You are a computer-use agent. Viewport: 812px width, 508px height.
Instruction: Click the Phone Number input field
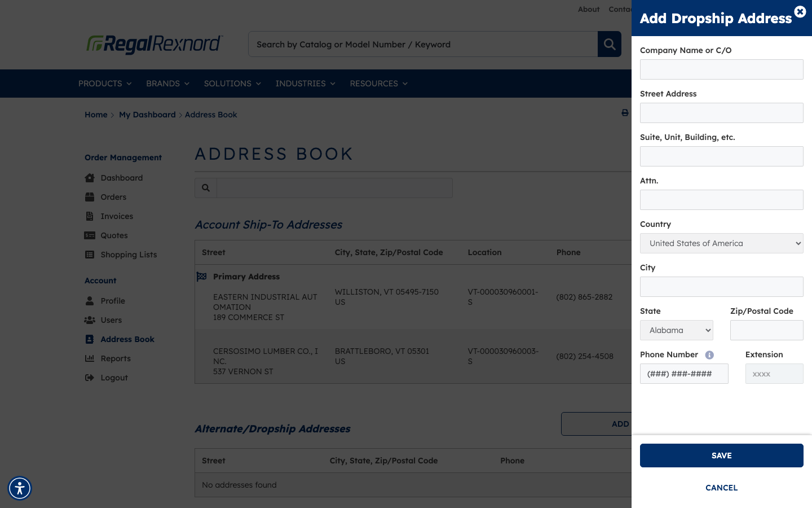[684, 374]
